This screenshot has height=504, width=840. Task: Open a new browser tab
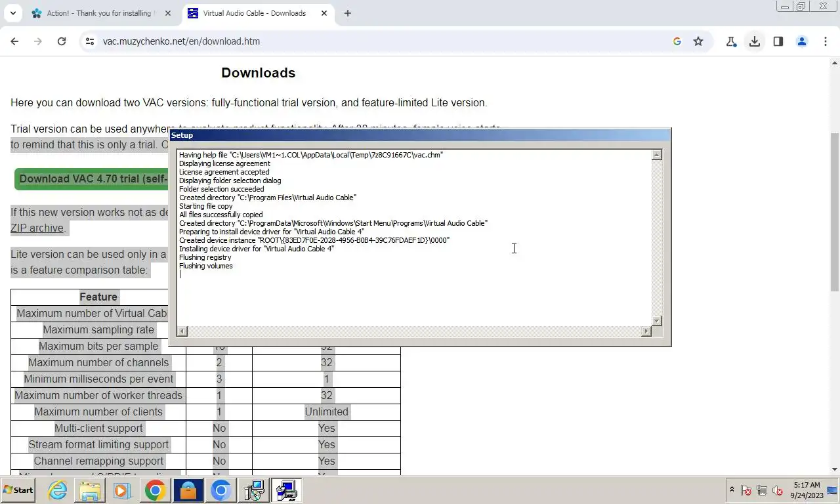[x=348, y=13]
